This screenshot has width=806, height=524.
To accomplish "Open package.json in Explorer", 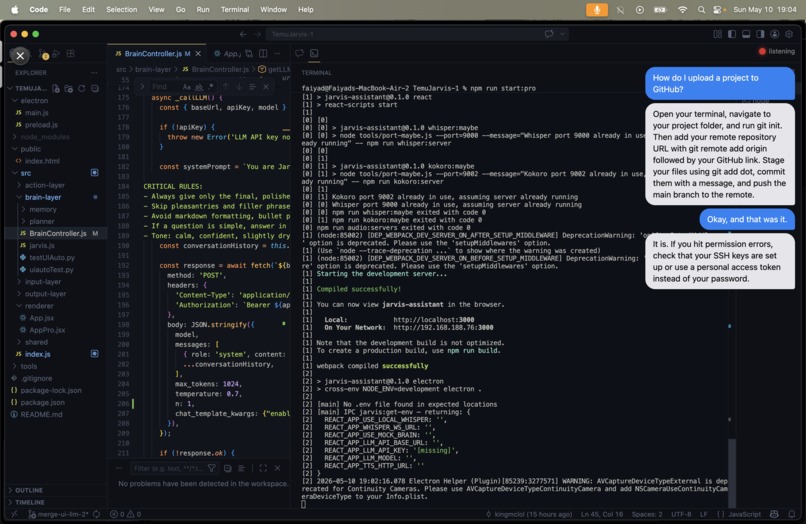I will point(42,403).
